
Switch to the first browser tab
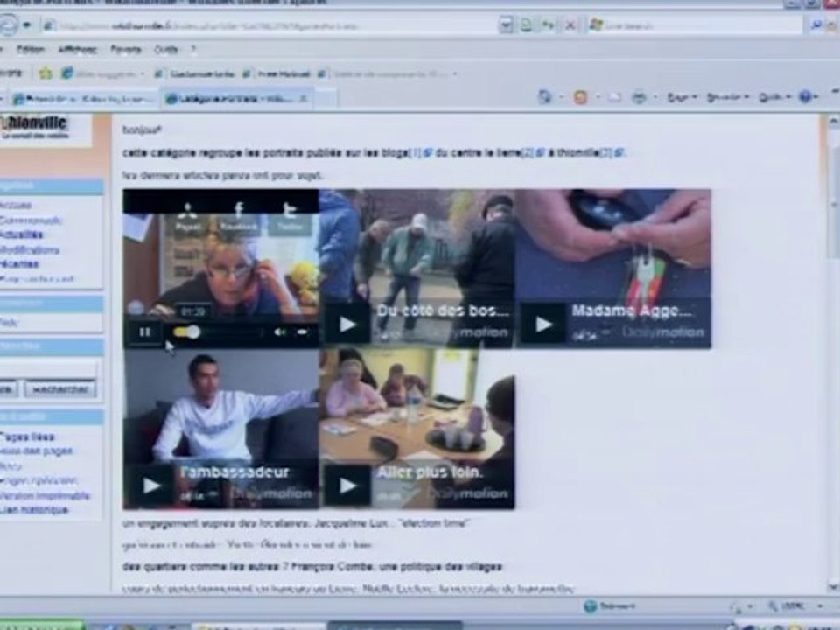[83, 99]
